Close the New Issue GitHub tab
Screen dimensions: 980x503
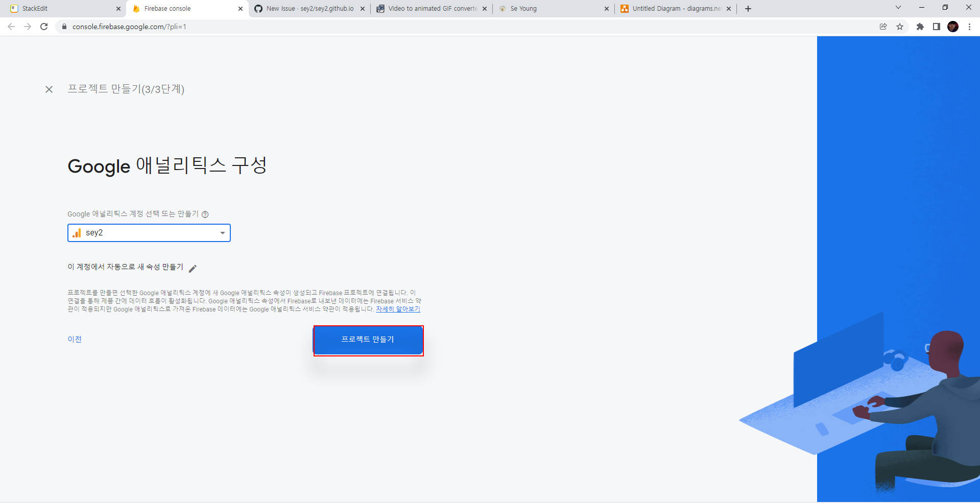(x=363, y=9)
